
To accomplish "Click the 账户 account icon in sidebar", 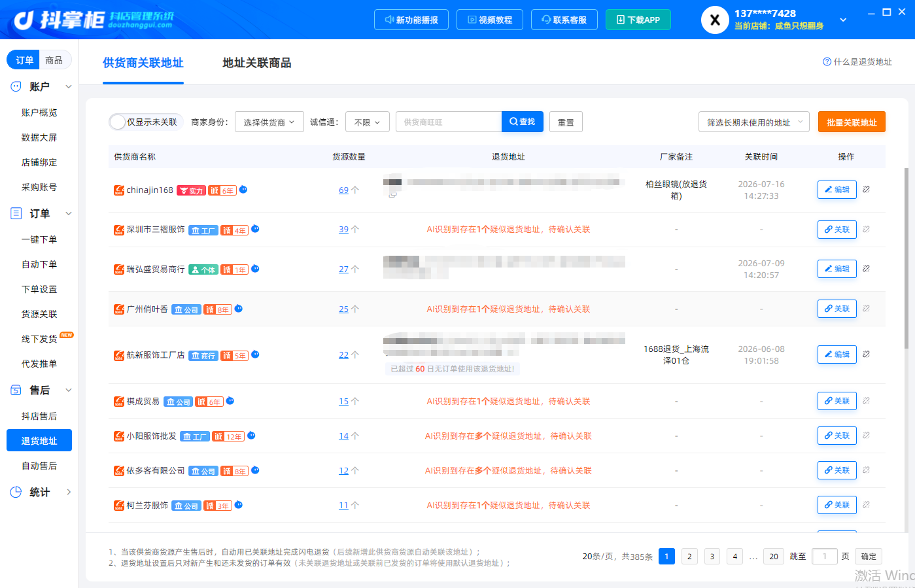I will point(16,86).
